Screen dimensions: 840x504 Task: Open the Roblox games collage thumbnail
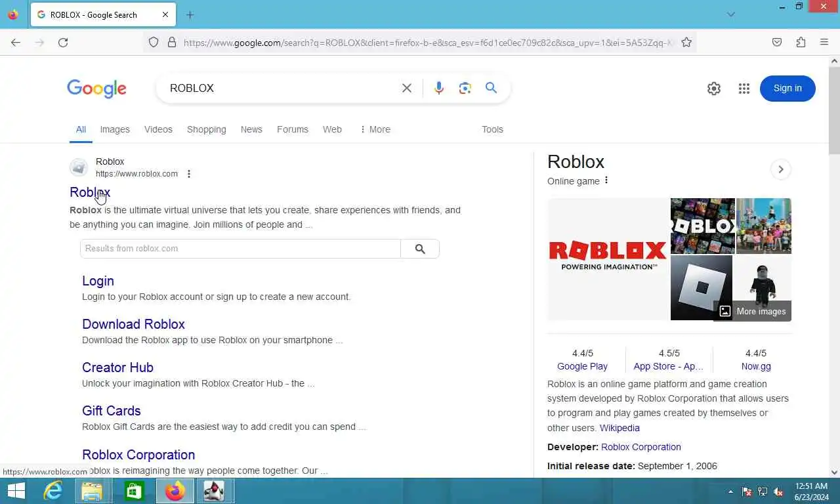pos(703,226)
